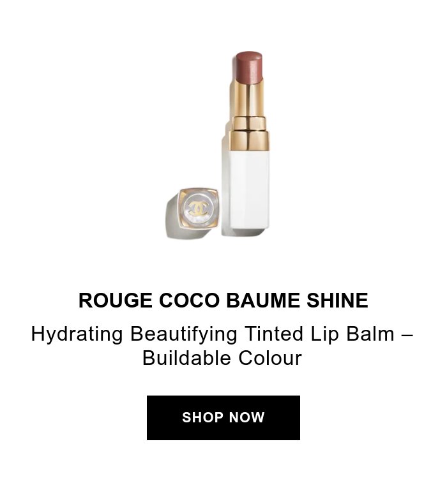Click the word NOW on black button

[x=247, y=417]
